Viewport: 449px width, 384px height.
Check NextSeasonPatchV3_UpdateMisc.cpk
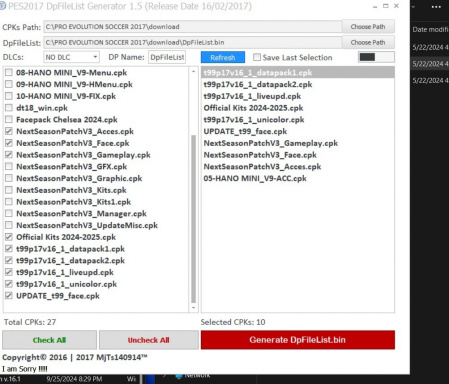coord(9,225)
